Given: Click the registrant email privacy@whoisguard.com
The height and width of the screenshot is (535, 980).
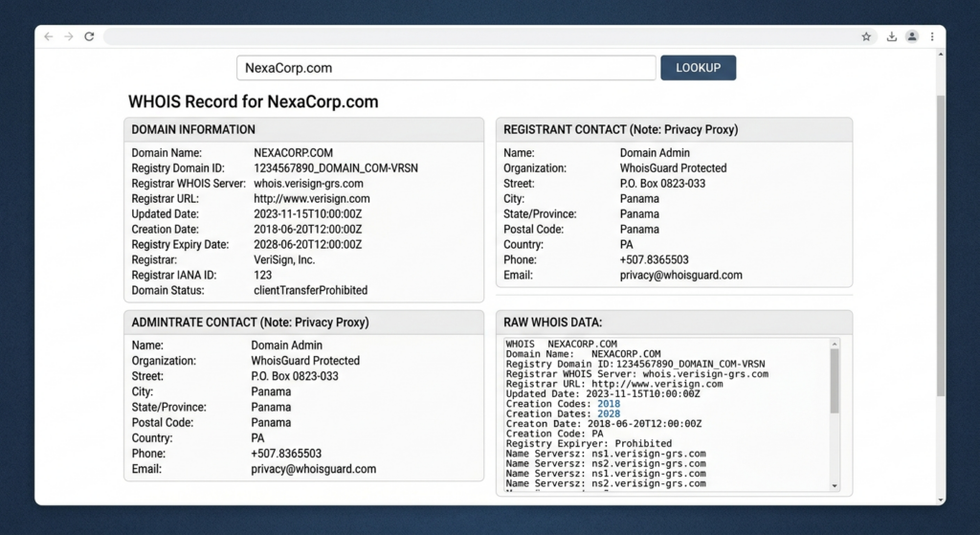Looking at the screenshot, I should tap(681, 275).
